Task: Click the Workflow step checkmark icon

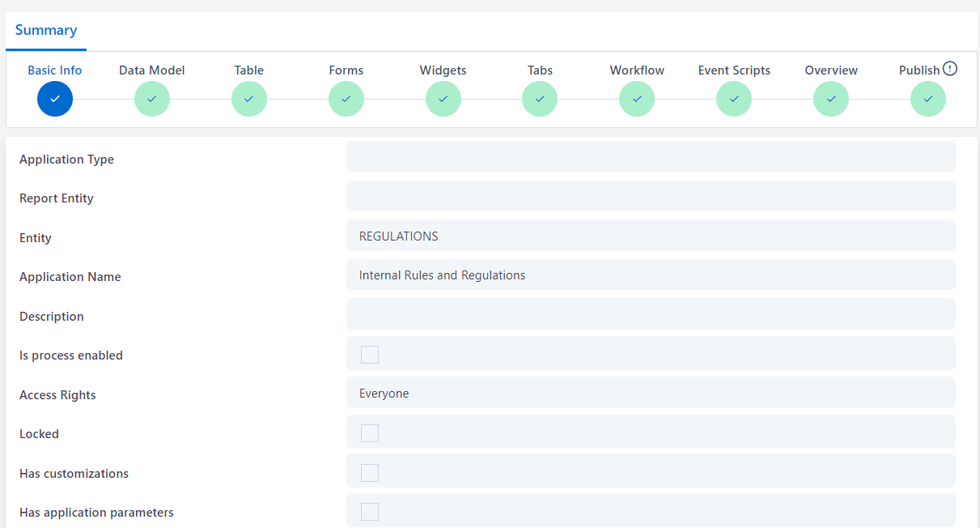Action: point(637,99)
